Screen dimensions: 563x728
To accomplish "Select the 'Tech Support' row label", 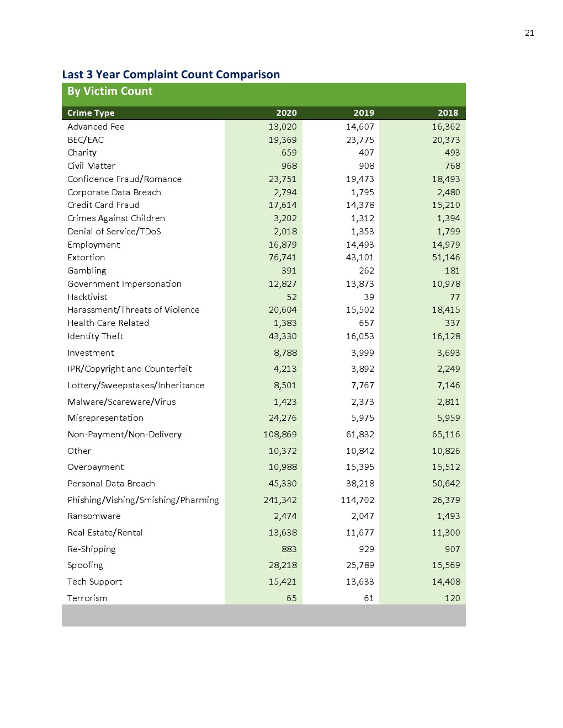I will pyautogui.click(x=94, y=582).
